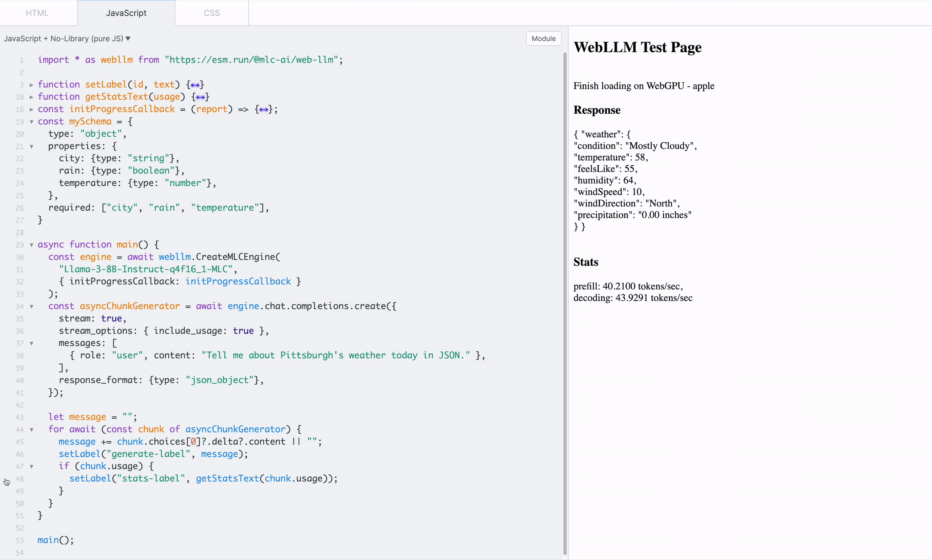932x560 pixels.
Task: Click the "Llama-3-8B-Instruct-q4f16_1-MLC" model string
Action: (146, 269)
